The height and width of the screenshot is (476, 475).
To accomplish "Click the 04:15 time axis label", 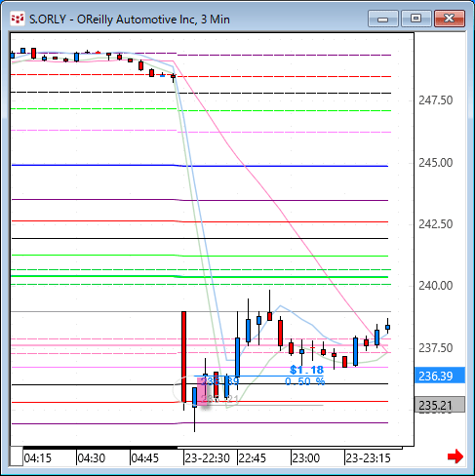I will click(x=38, y=458).
